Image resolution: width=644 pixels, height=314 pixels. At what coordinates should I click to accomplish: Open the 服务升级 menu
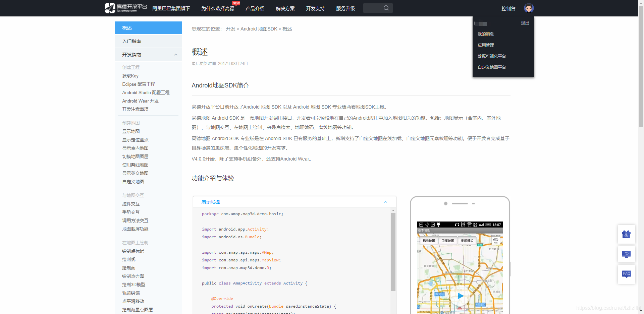click(345, 8)
